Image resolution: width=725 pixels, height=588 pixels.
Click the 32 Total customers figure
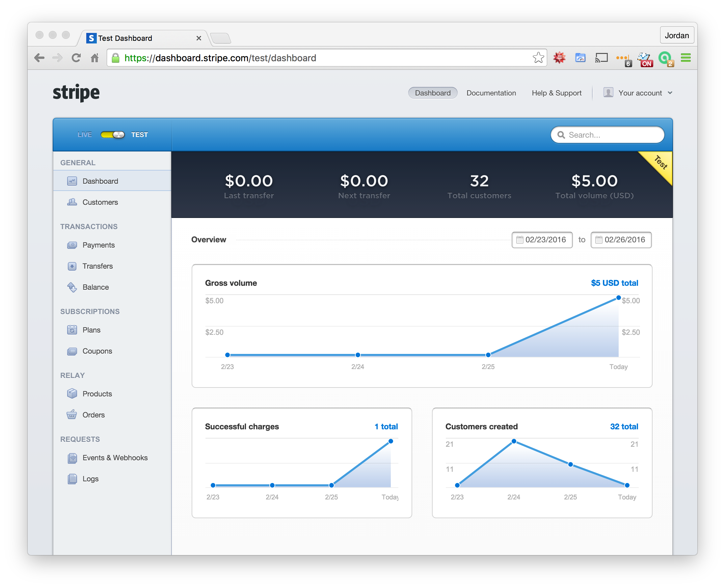pyautogui.click(x=479, y=181)
